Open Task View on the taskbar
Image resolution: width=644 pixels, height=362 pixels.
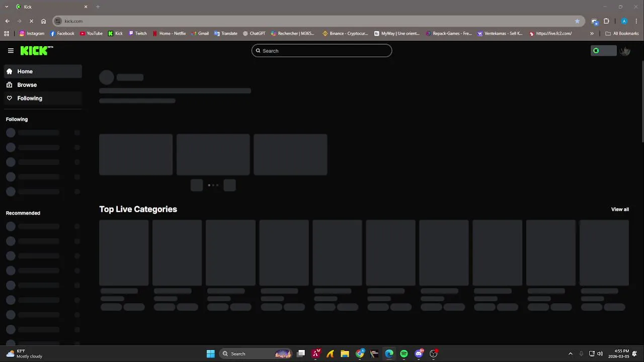click(301, 354)
